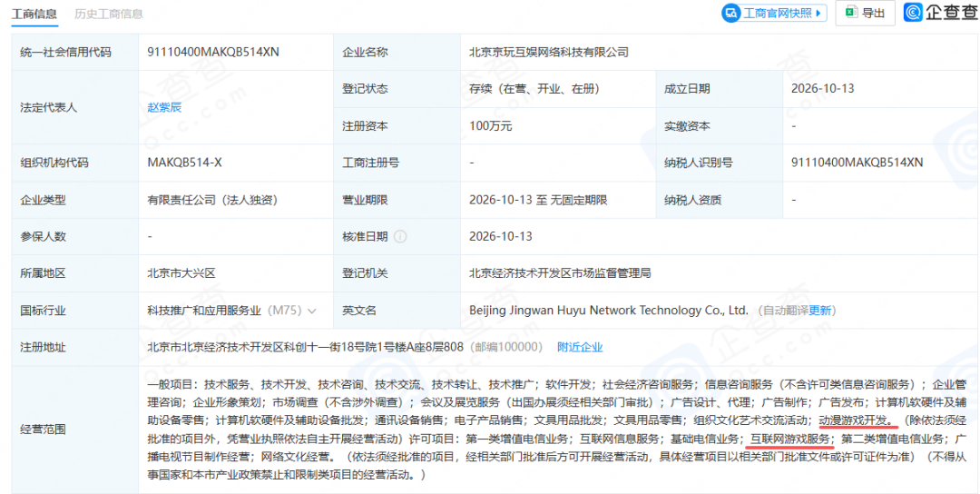Select English name Beijing Jingwan Huyu Network Technology
The height and width of the screenshot is (494, 980).
(609, 311)
